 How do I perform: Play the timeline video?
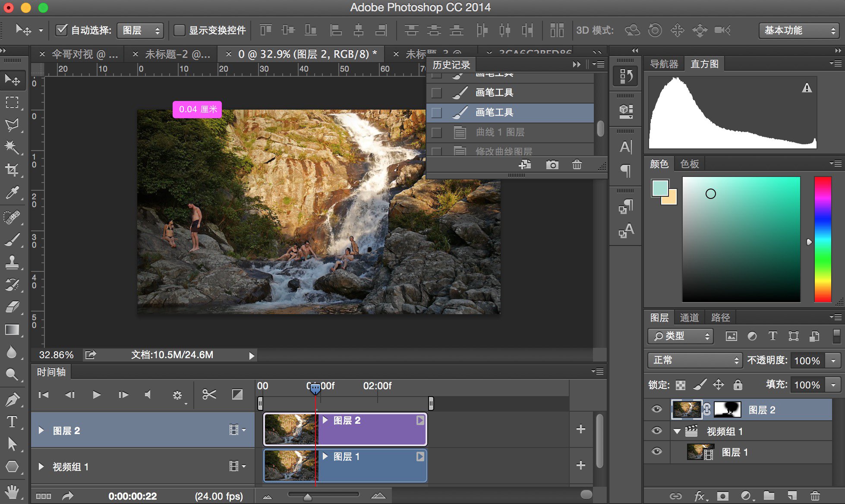97,394
